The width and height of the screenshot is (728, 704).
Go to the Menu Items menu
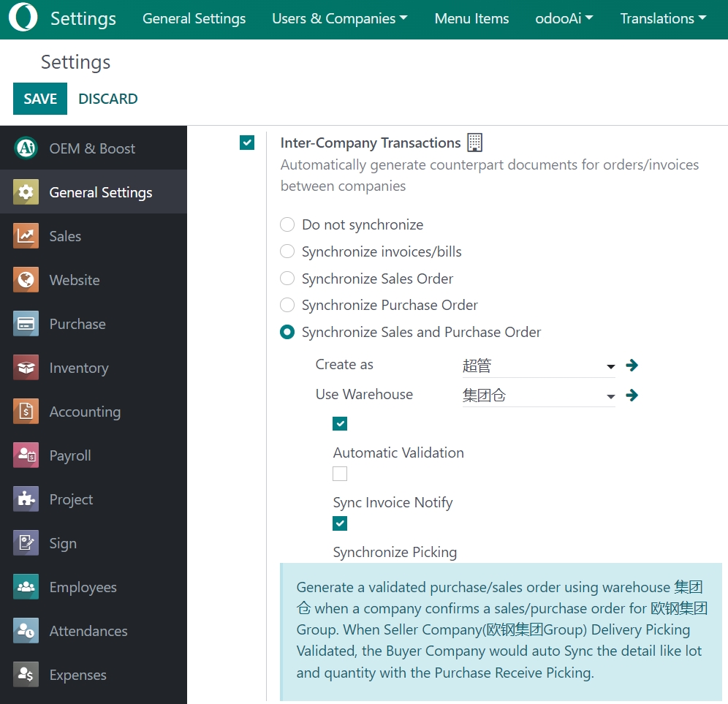point(471,19)
